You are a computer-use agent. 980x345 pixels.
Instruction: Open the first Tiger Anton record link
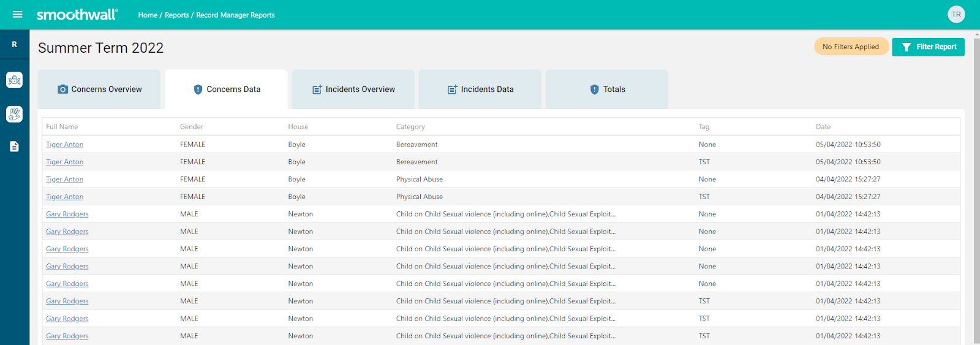[64, 145]
